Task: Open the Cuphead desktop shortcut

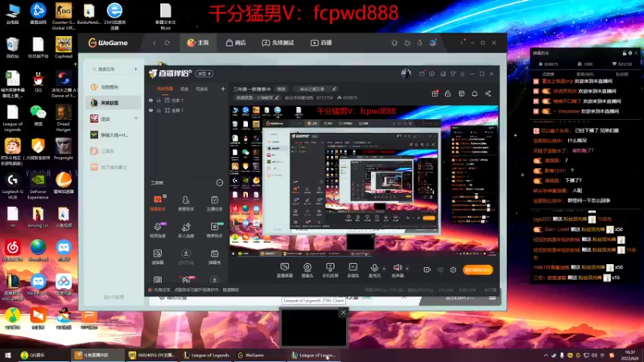Action: point(64,48)
